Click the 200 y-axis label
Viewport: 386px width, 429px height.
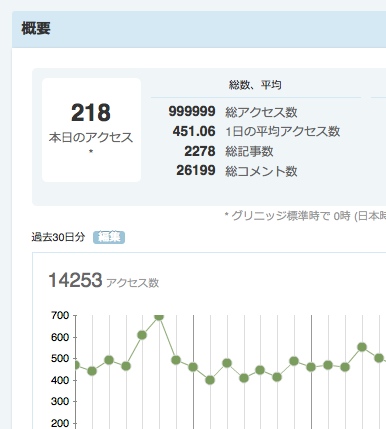pyautogui.click(x=60, y=423)
